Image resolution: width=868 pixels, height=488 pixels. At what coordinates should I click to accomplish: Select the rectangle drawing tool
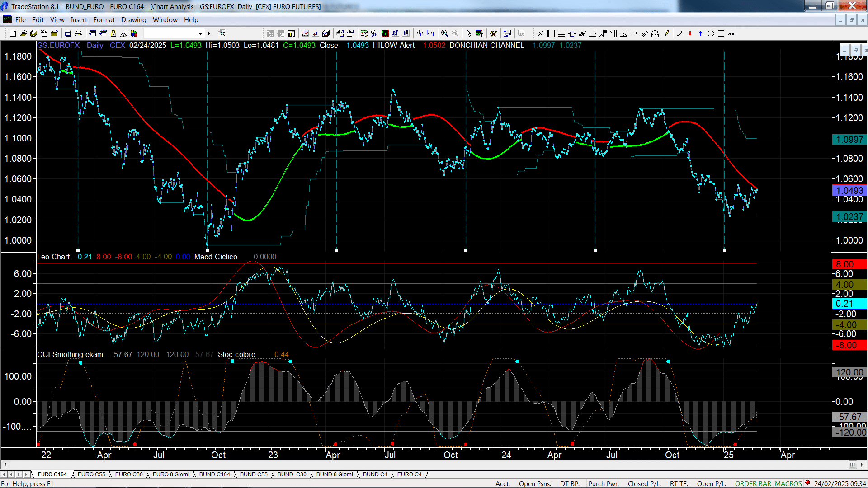(x=721, y=33)
